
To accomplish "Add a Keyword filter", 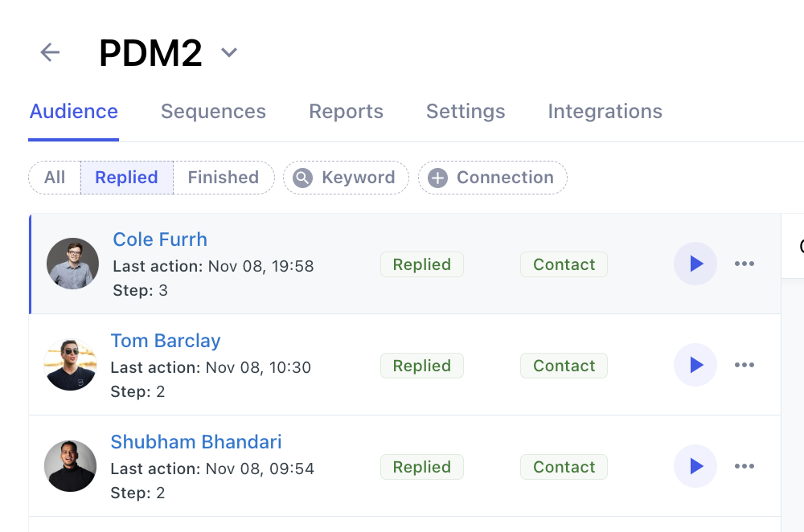I will [346, 178].
